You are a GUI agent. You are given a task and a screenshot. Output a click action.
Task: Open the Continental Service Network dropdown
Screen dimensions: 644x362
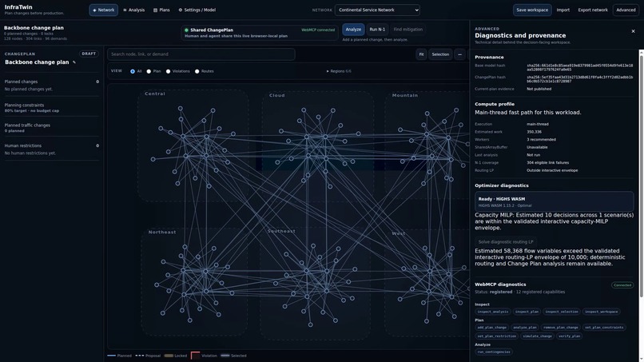377,10
